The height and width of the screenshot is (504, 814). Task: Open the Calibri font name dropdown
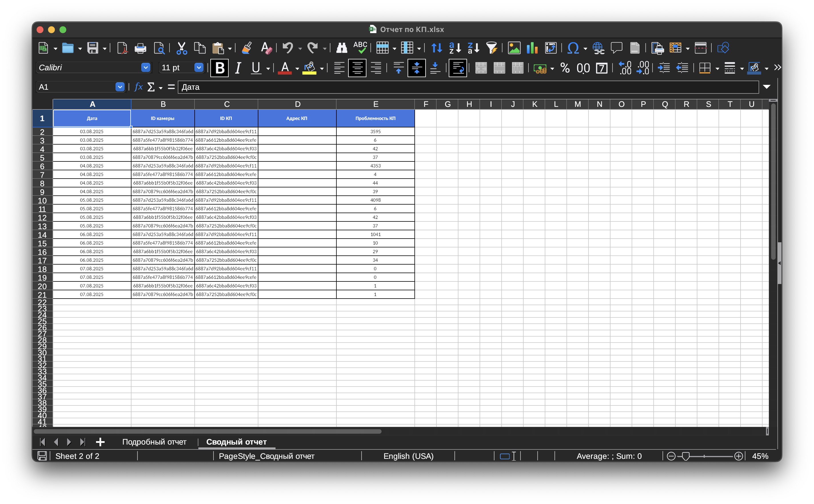click(x=145, y=68)
